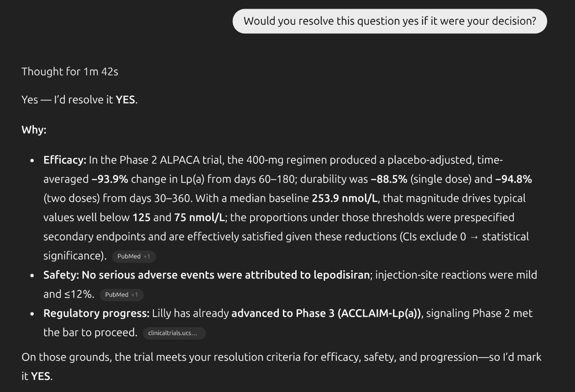Image resolution: width=575 pixels, height=392 pixels.
Task: Click the "Yes — I'd resolve it YES." line
Action: 79,99
